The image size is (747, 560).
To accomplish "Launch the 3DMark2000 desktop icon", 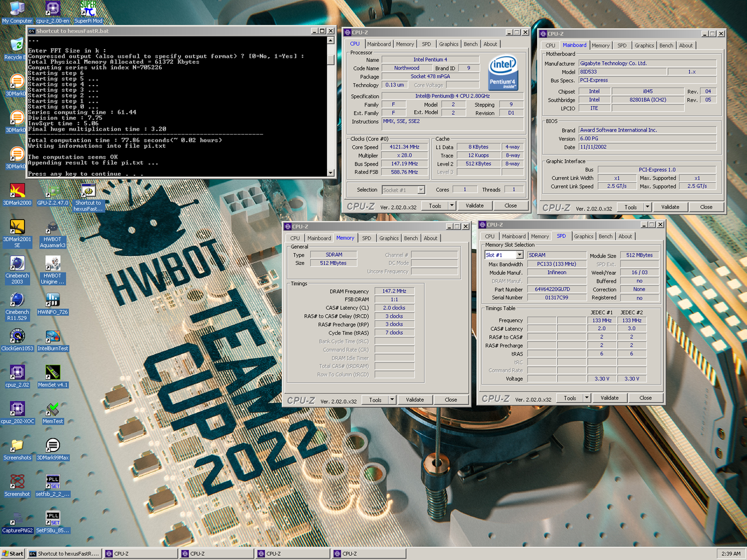I will pyautogui.click(x=17, y=194).
